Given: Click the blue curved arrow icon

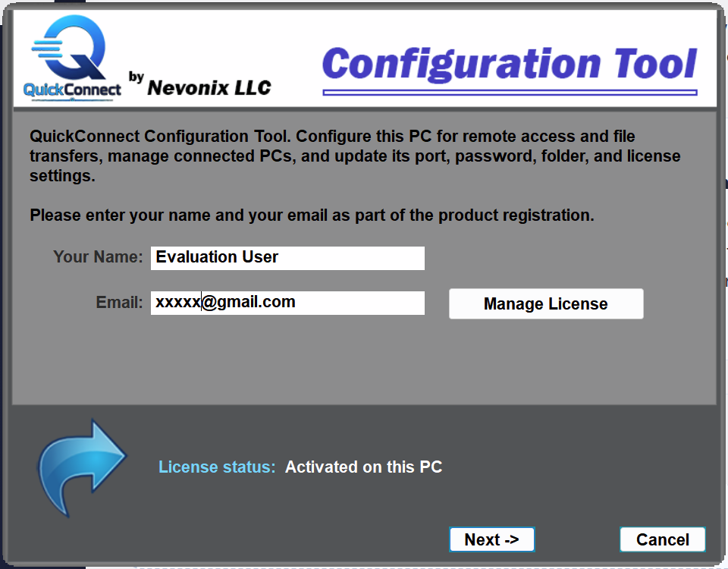Looking at the screenshot, I should (x=81, y=468).
